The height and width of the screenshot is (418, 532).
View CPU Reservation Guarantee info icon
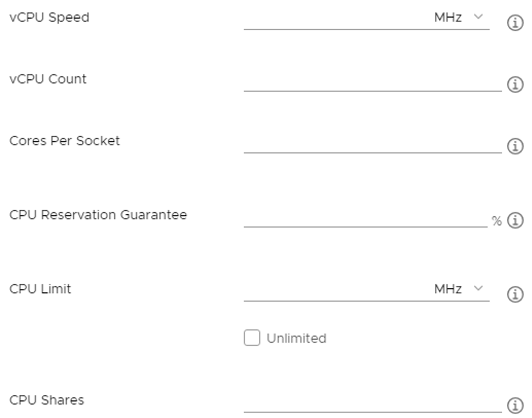(x=515, y=221)
